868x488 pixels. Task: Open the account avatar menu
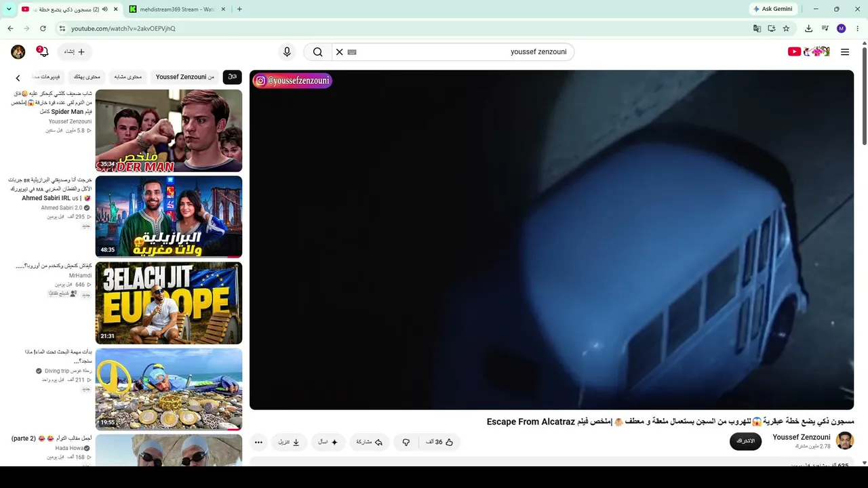pyautogui.click(x=18, y=52)
